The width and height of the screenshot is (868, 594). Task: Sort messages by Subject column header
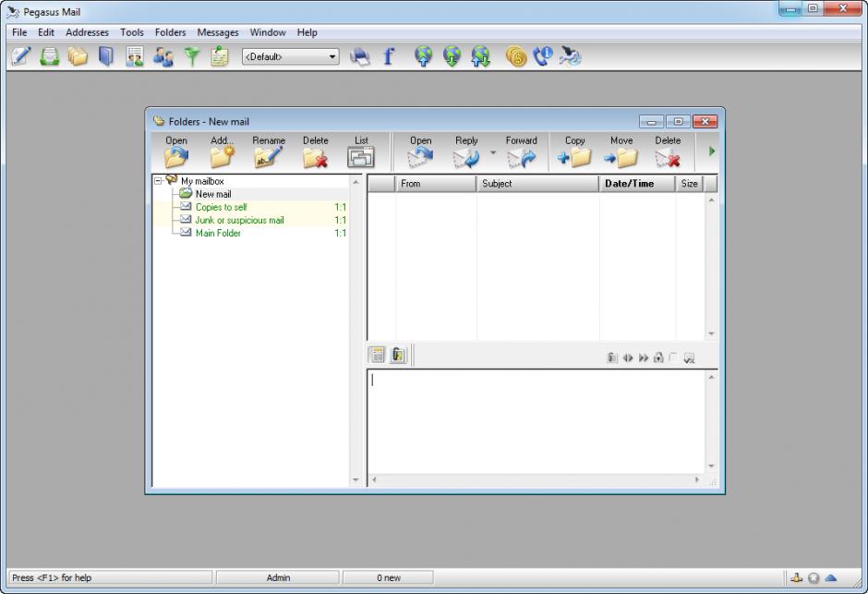point(537,183)
